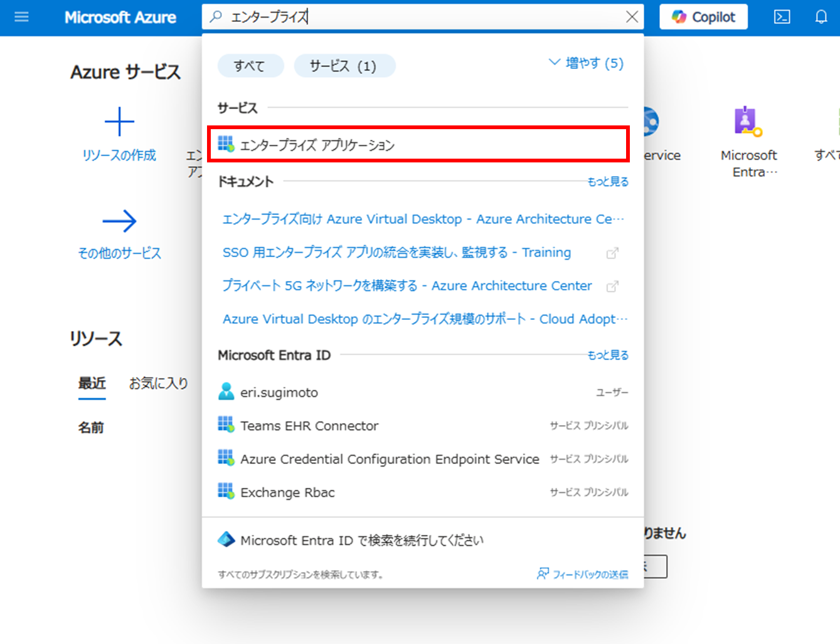Viewport: 840px width, 644px height.
Task: Click the feedback person icon
Action: click(x=543, y=574)
